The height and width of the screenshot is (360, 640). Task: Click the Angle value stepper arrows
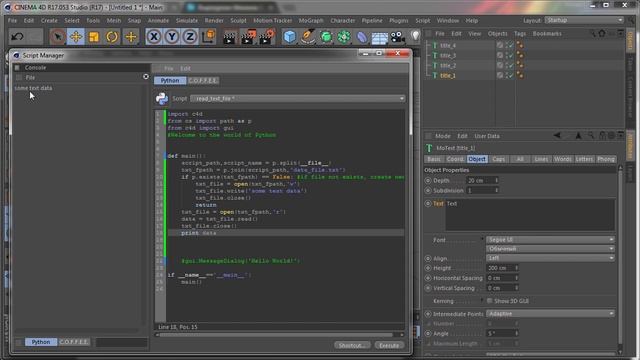point(516,333)
